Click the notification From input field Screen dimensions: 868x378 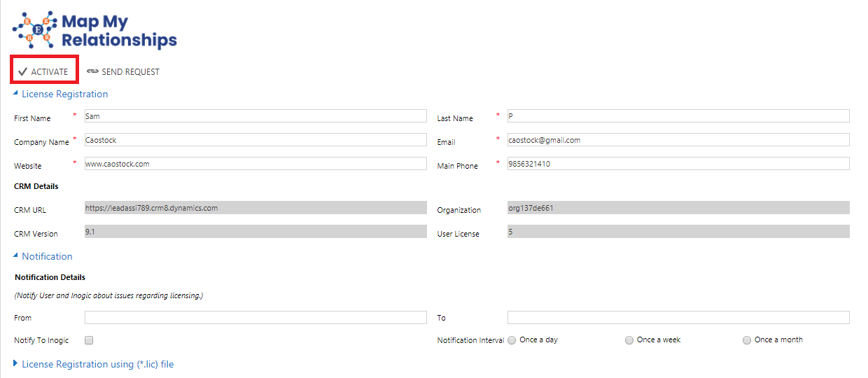255,318
